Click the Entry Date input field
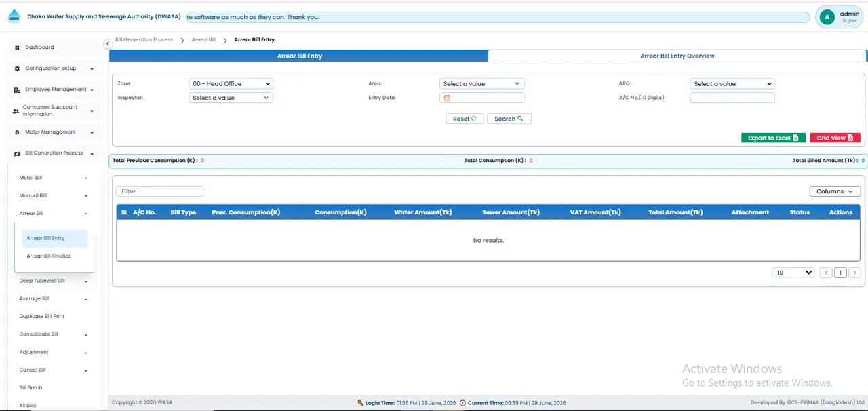This screenshot has width=868, height=411. (481, 98)
